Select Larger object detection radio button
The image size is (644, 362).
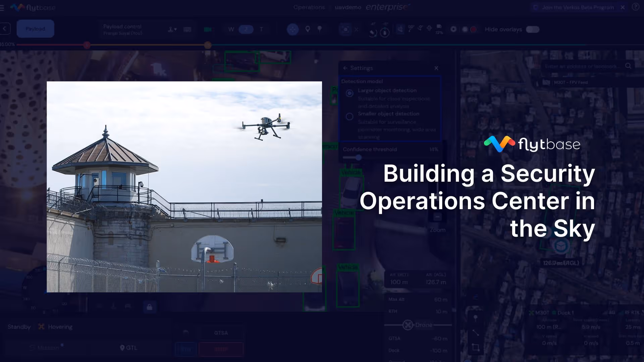pos(350,93)
